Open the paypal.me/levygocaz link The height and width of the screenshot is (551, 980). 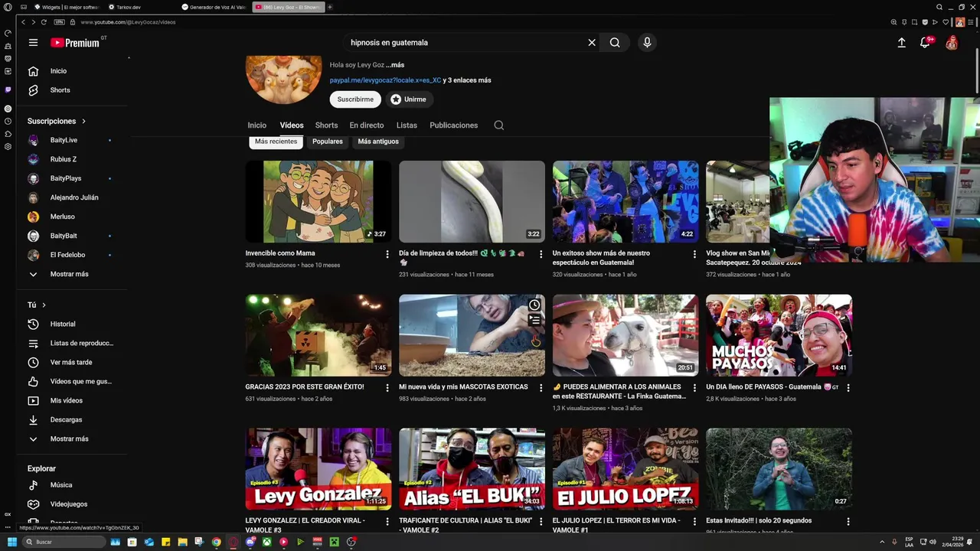(385, 80)
